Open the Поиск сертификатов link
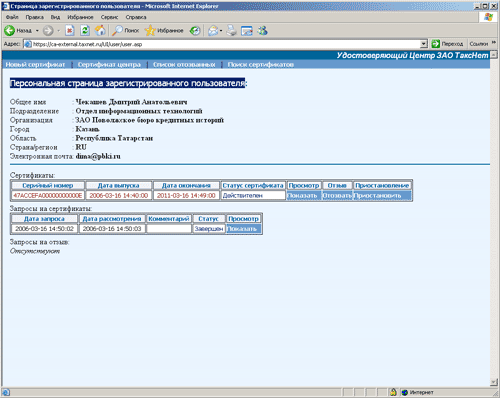This screenshot has width=500, height=398. click(261, 65)
